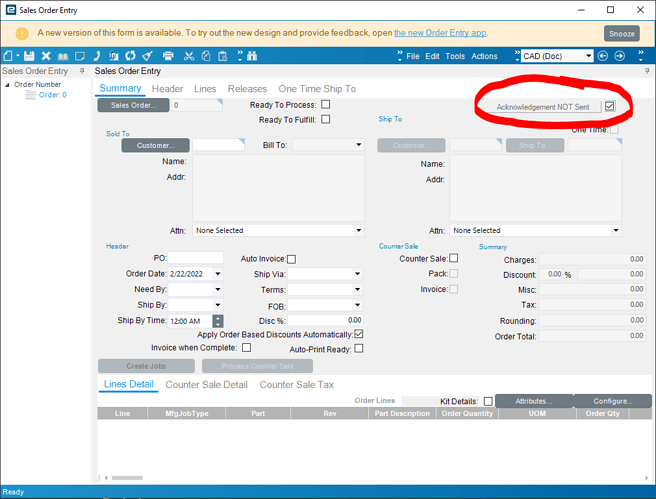
Task: Open the book icon in the toolbar
Action: tap(63, 56)
